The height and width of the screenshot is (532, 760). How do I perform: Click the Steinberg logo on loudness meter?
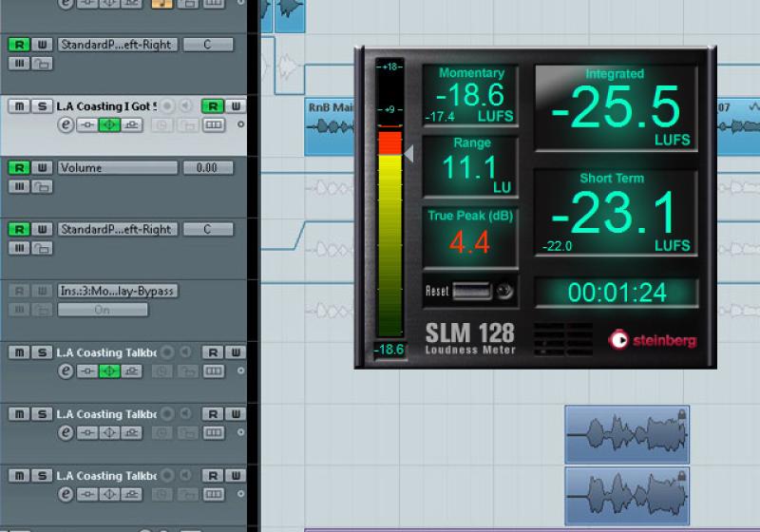point(653,339)
